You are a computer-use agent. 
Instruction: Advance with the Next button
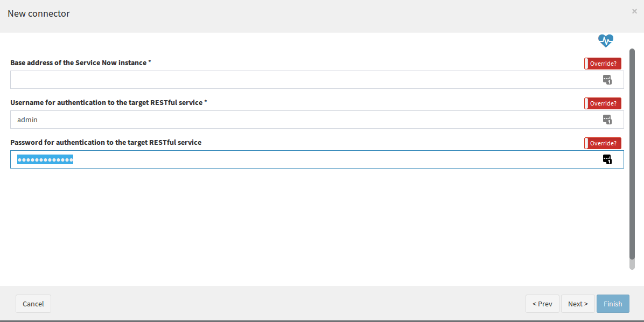tap(578, 304)
